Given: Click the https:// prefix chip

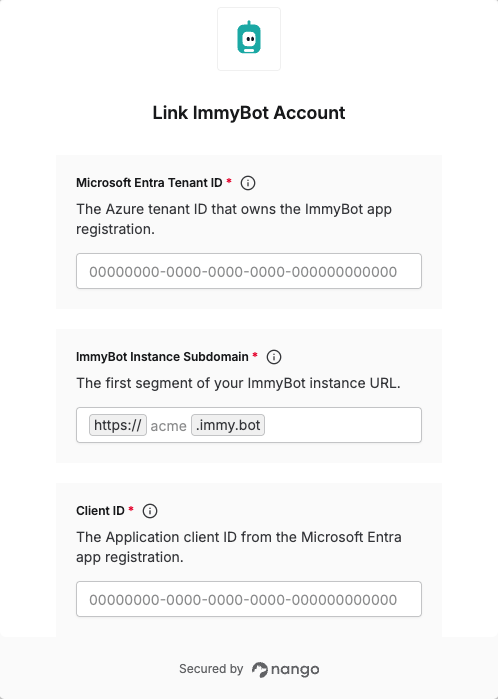Looking at the screenshot, I should pyautogui.click(x=118, y=425).
